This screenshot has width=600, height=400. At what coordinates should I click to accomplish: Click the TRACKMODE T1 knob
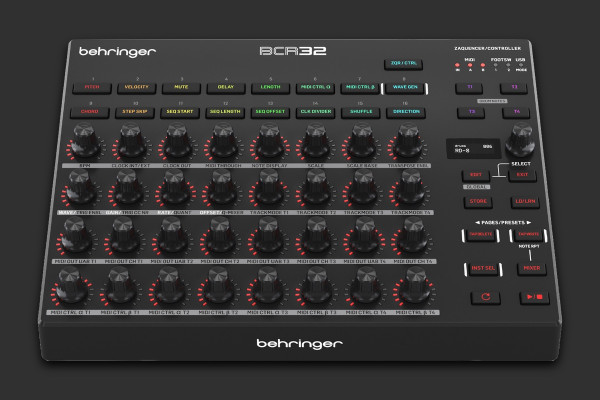[269, 188]
